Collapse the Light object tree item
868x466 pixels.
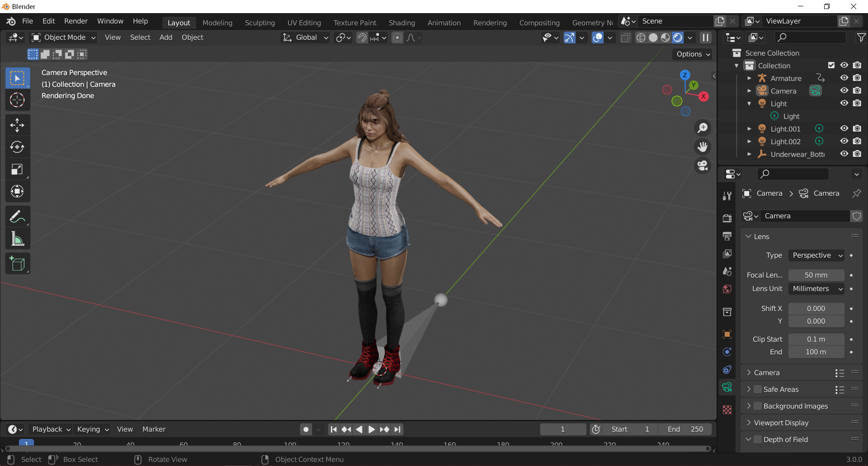pos(749,104)
